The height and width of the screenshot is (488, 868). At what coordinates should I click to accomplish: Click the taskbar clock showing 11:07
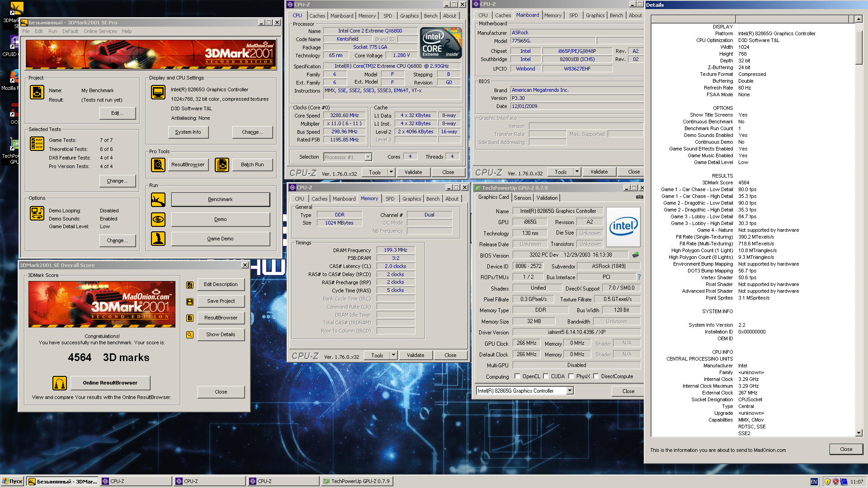pyautogui.click(x=856, y=482)
